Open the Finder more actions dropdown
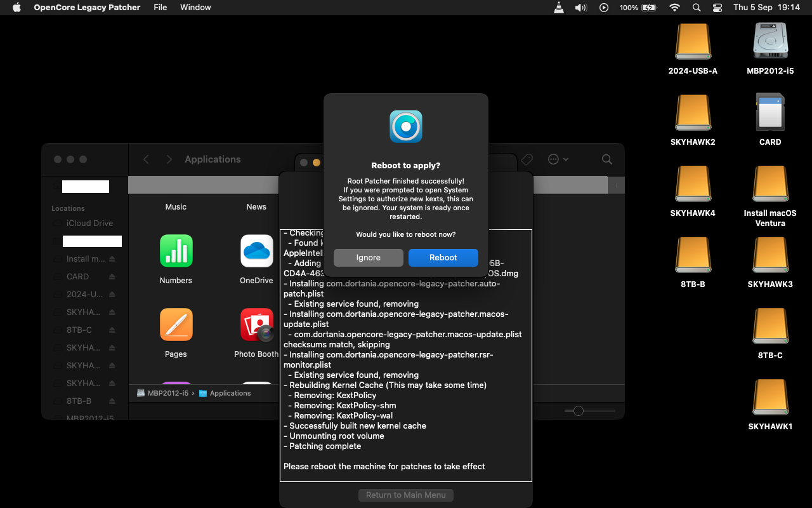The image size is (812, 508). click(x=558, y=159)
